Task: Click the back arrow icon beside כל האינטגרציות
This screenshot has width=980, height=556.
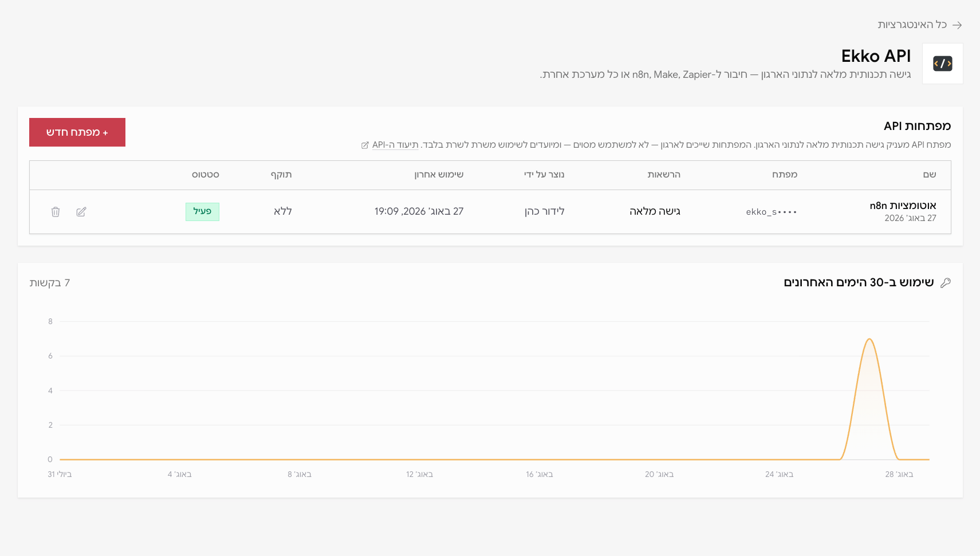Action: pyautogui.click(x=957, y=25)
